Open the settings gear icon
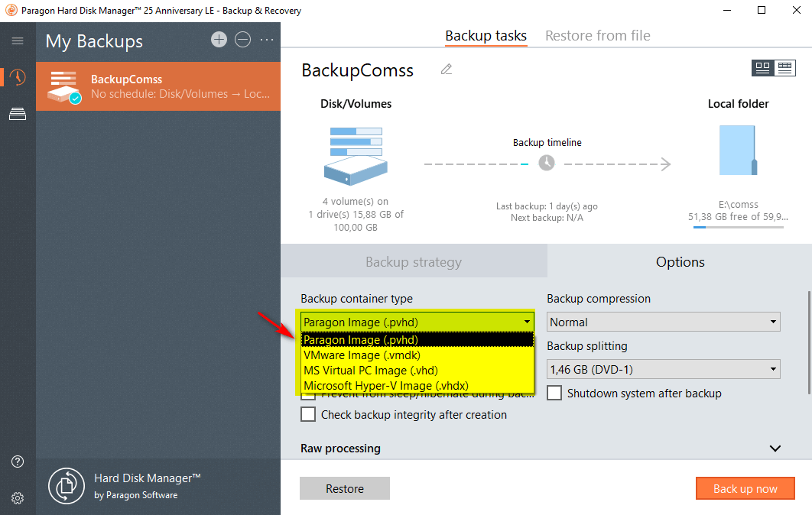This screenshot has height=515, width=812. (18, 498)
